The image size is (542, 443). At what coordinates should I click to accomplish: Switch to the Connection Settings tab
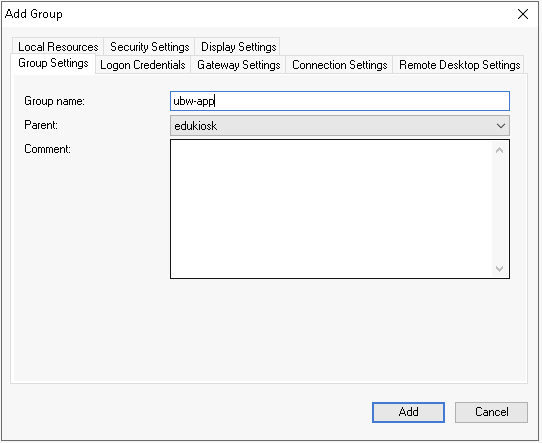coord(339,65)
